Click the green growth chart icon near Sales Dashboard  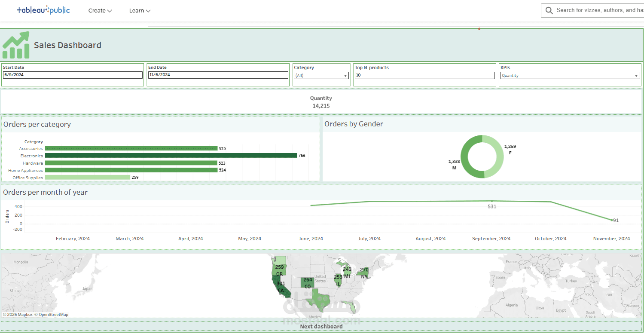16,44
